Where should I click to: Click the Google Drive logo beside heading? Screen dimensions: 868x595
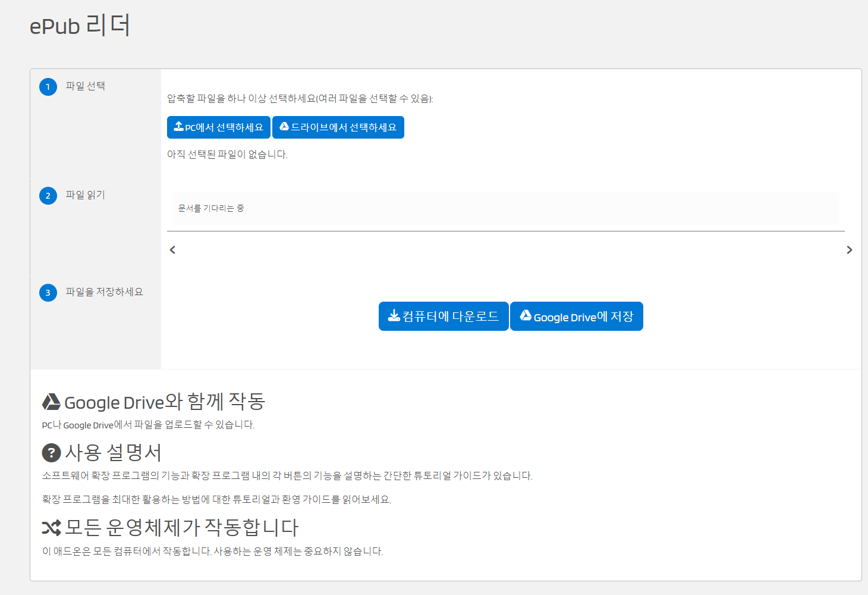pos(51,402)
